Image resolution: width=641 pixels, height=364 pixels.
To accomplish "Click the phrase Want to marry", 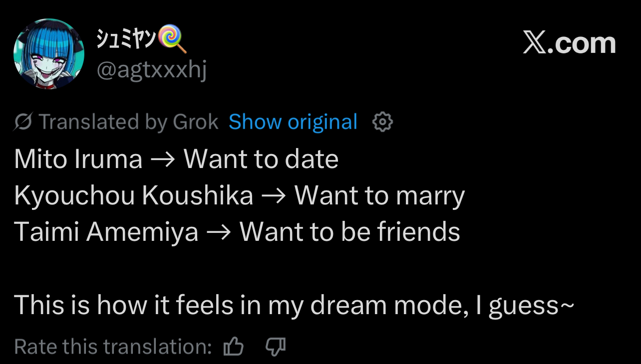I will click(379, 195).
